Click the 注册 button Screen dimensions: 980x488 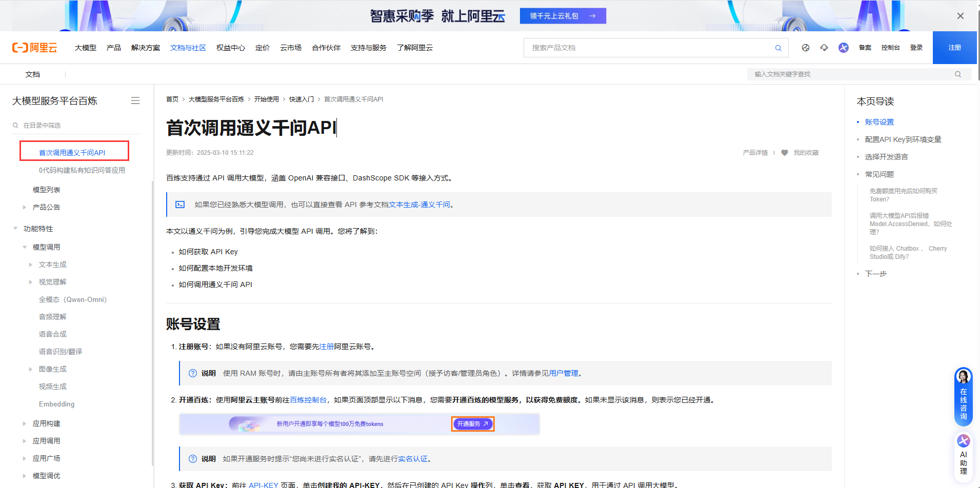(955, 48)
